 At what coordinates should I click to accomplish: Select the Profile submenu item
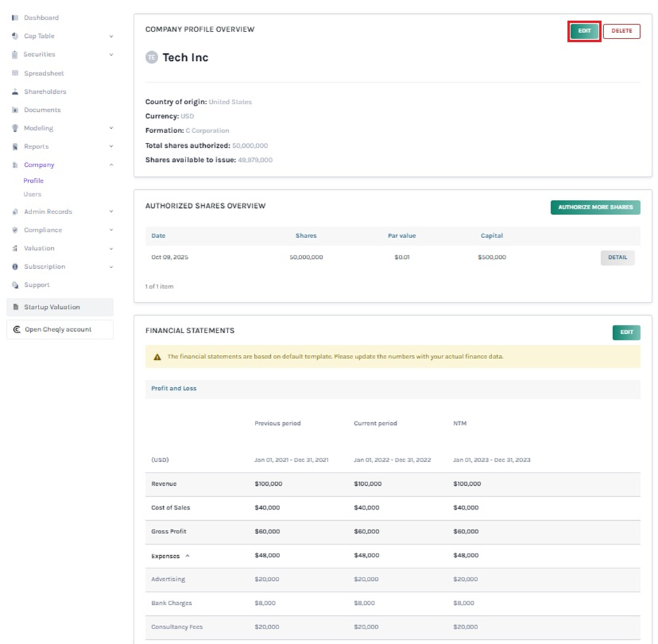[34, 181]
